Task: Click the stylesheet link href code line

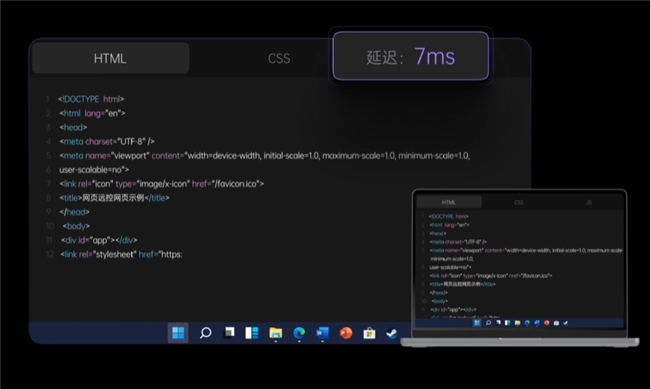Action: click(121, 254)
